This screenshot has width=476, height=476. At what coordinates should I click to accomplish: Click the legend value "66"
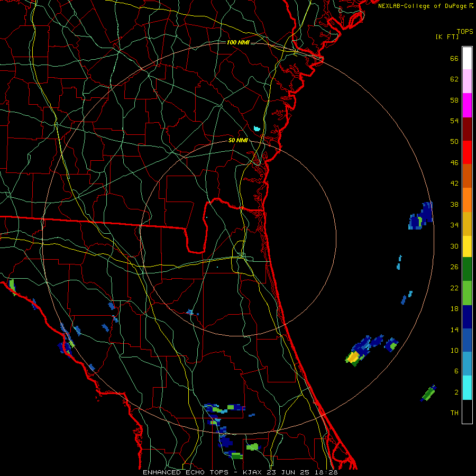point(454,59)
